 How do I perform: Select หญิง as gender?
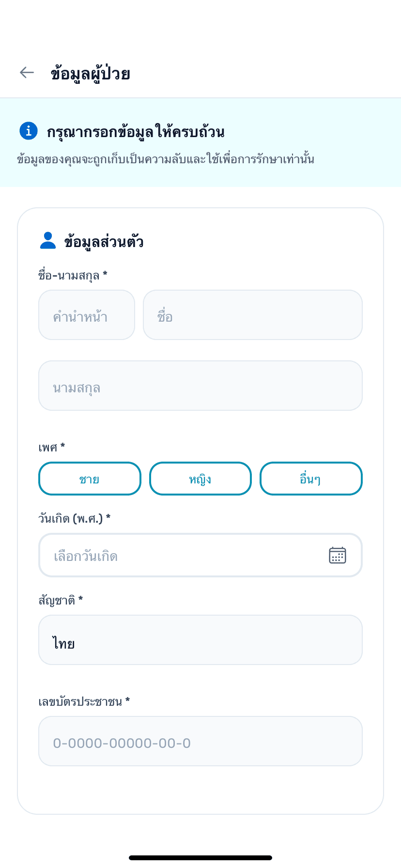[x=200, y=479]
